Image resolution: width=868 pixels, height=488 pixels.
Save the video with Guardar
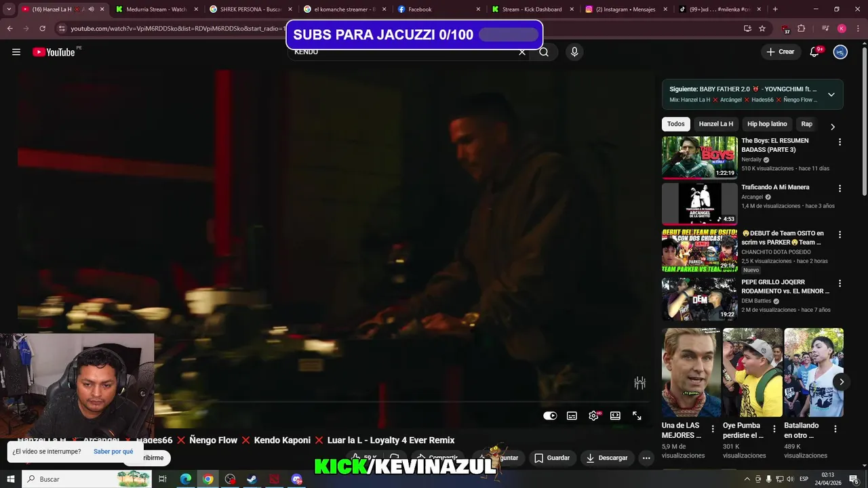553,458
